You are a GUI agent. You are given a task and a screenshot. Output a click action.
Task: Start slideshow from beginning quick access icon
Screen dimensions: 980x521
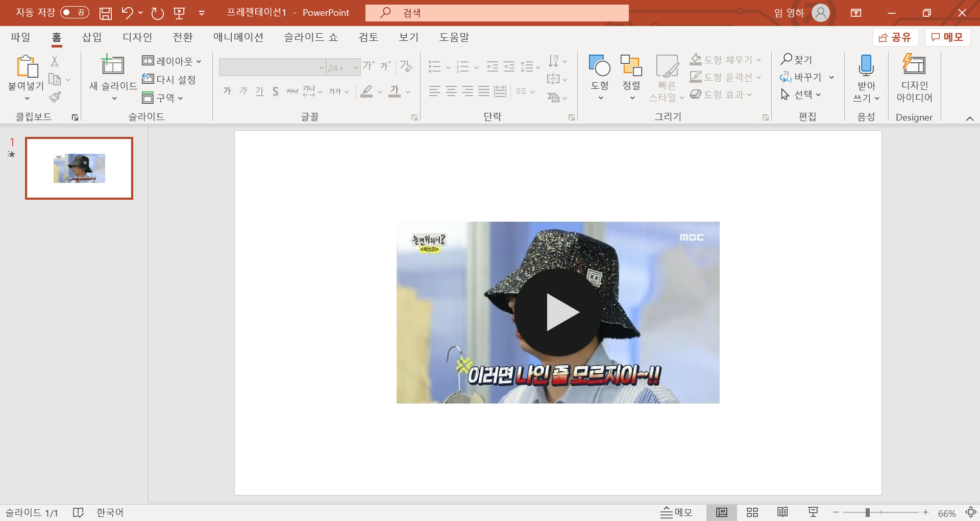click(179, 13)
